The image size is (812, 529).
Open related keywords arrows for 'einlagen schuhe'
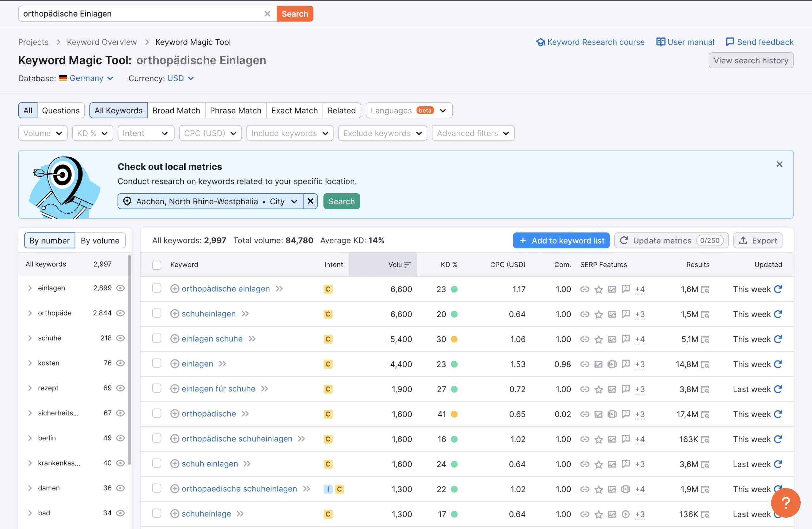(252, 339)
